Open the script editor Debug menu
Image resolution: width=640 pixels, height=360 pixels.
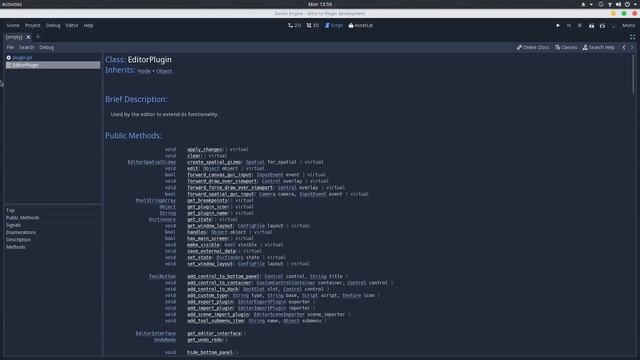point(47,47)
